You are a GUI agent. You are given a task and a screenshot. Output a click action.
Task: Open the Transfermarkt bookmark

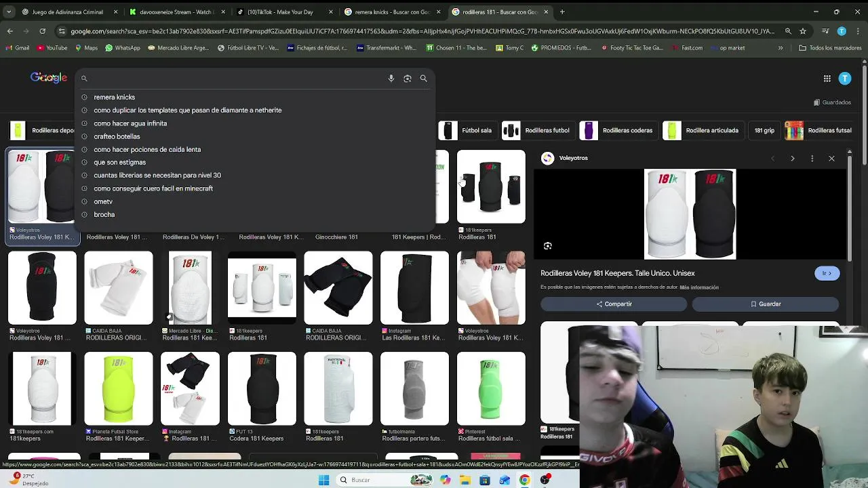[x=387, y=48]
